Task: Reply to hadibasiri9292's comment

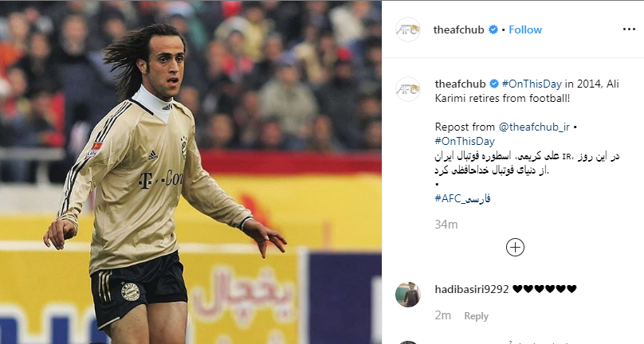Action: (x=476, y=316)
